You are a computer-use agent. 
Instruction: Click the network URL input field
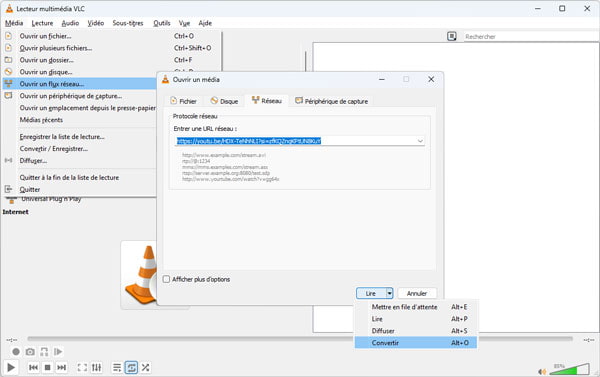coord(299,141)
